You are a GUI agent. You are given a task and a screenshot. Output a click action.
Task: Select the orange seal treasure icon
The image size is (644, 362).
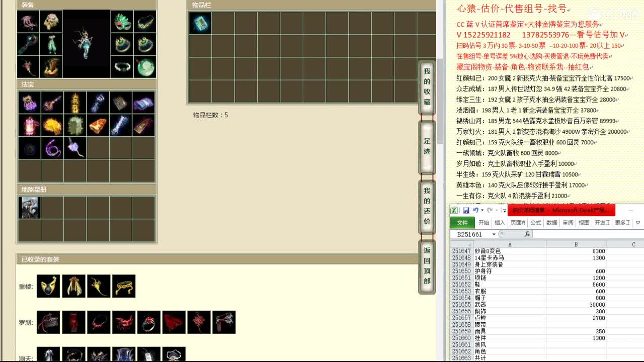click(x=98, y=125)
